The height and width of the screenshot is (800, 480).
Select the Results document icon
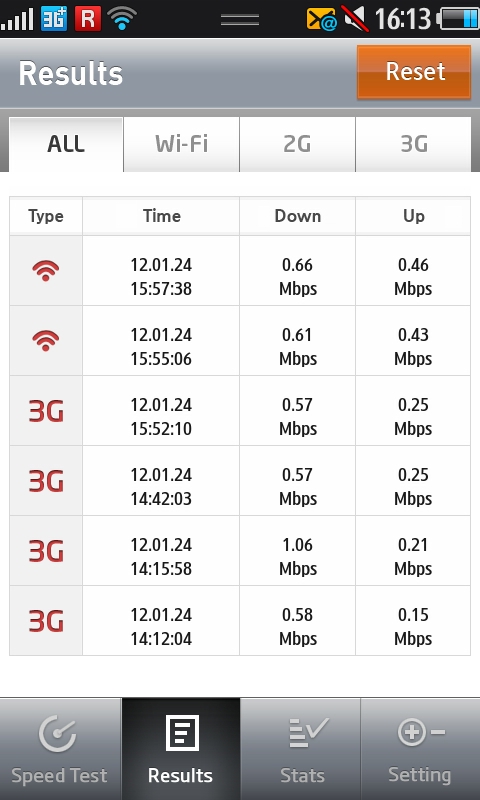pos(182,733)
